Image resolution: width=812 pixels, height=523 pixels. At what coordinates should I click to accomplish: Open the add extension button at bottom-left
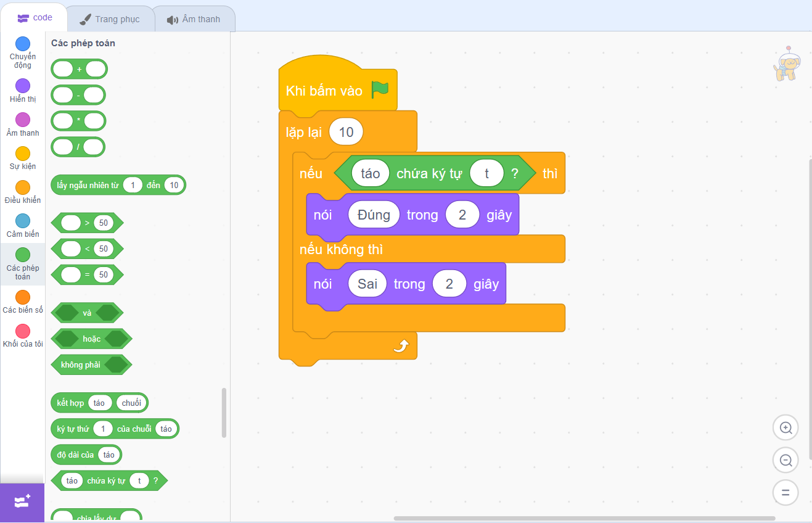tap(22, 502)
